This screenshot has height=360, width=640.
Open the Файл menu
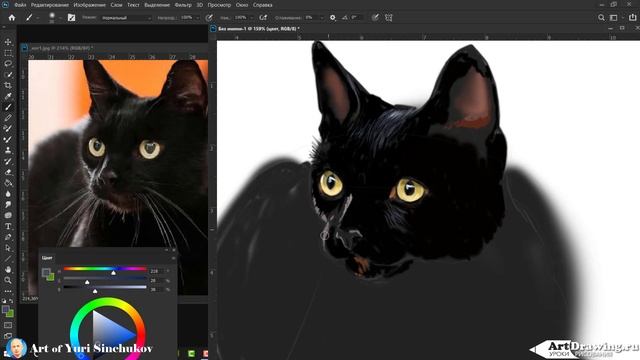(20, 5)
